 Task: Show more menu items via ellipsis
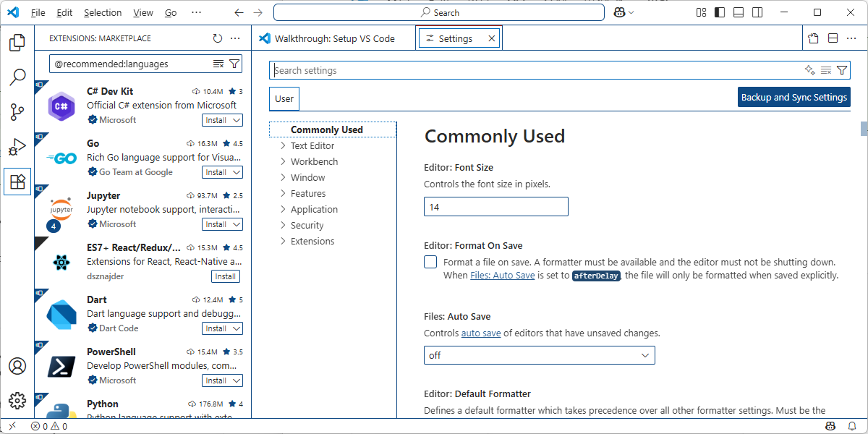click(x=197, y=12)
